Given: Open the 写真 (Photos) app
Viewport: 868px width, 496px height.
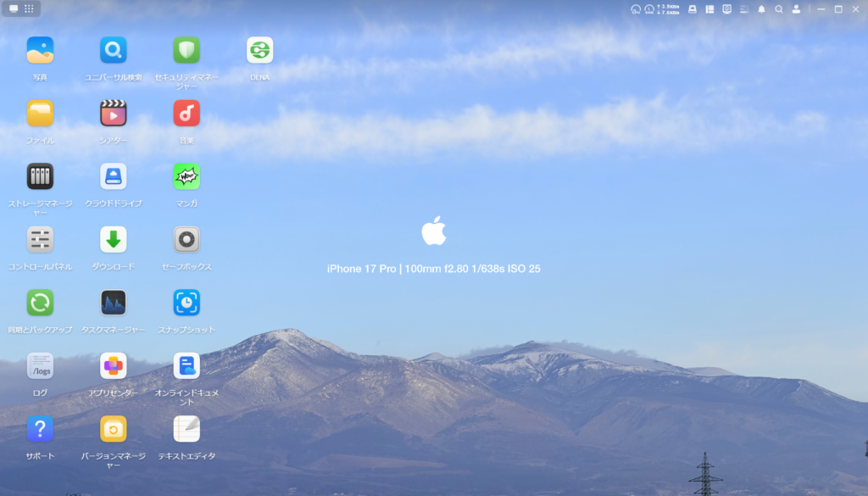Looking at the screenshot, I should (40, 50).
